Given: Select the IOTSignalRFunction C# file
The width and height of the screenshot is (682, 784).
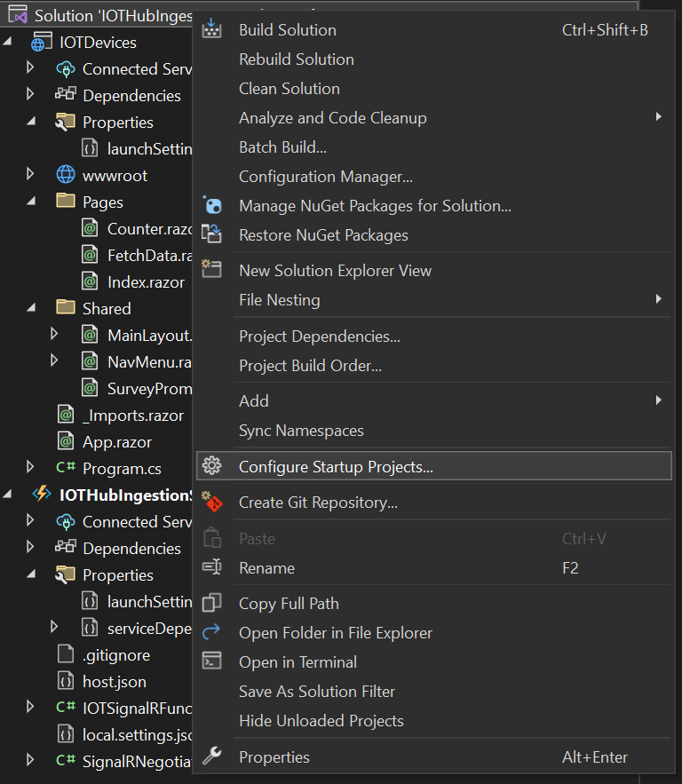Looking at the screenshot, I should click(138, 708).
